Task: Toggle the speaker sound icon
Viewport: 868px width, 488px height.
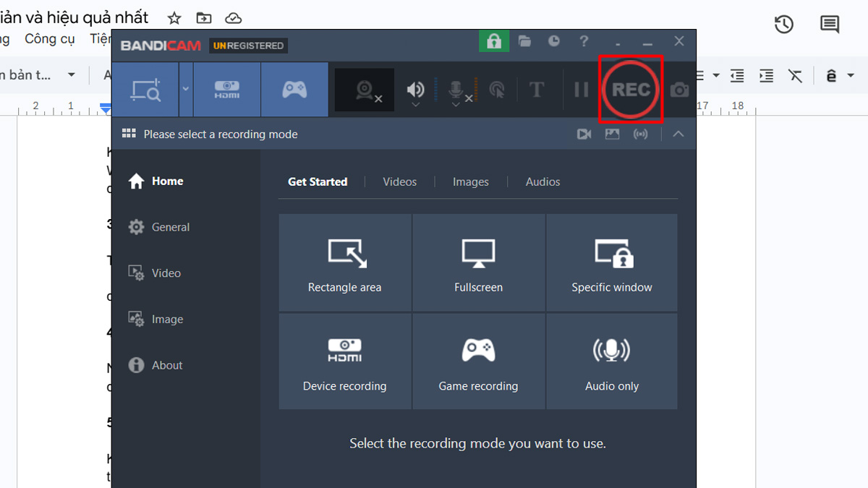Action: click(x=415, y=89)
